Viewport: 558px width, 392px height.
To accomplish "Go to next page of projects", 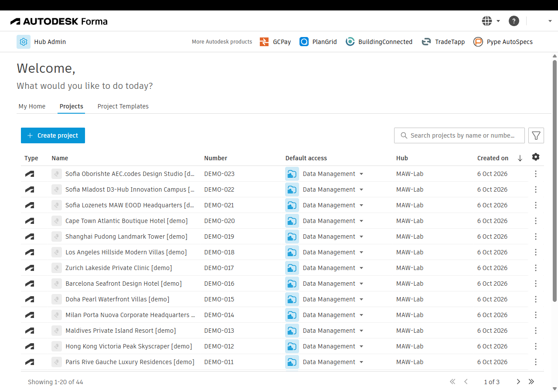I will 518,382.
